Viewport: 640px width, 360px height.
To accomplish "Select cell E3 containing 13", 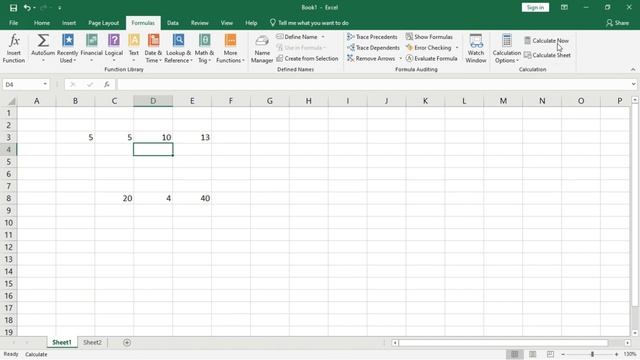I will point(192,138).
